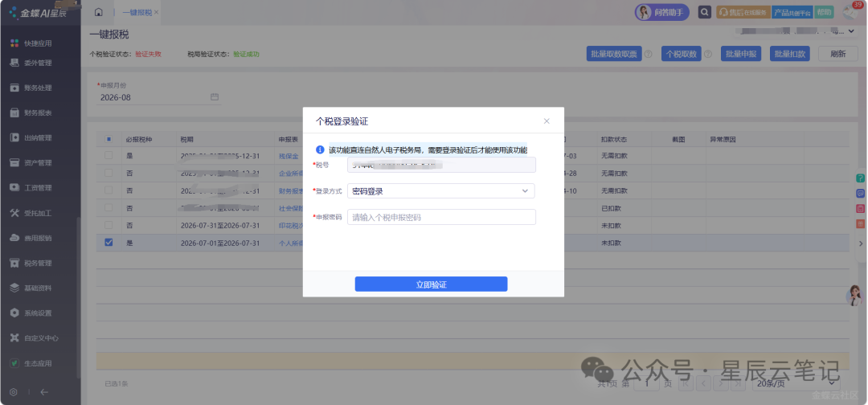Click the help icon next to 批量取数取票
The height and width of the screenshot is (405, 868).
pos(648,54)
